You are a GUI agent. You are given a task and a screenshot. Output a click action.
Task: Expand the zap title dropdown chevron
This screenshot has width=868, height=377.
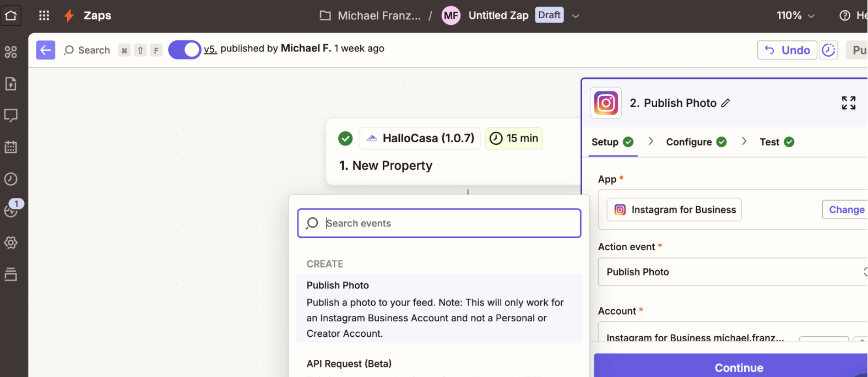[x=576, y=16]
